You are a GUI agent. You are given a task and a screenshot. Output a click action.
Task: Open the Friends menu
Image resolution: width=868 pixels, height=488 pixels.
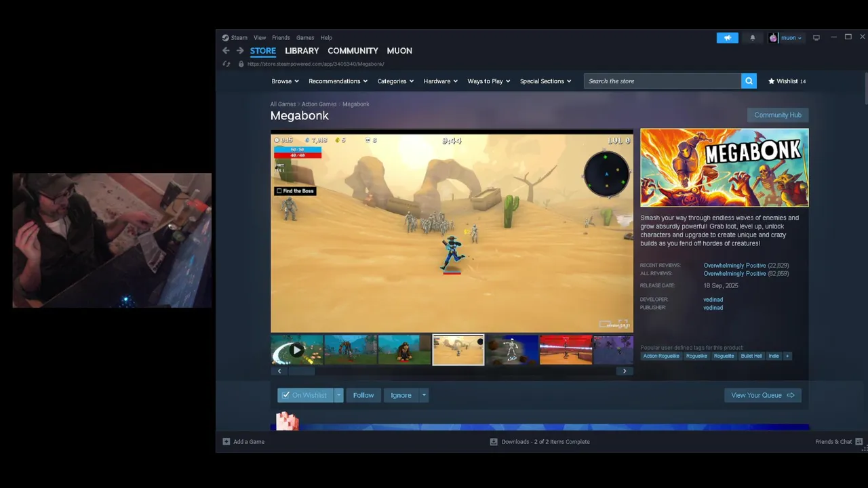coord(281,38)
